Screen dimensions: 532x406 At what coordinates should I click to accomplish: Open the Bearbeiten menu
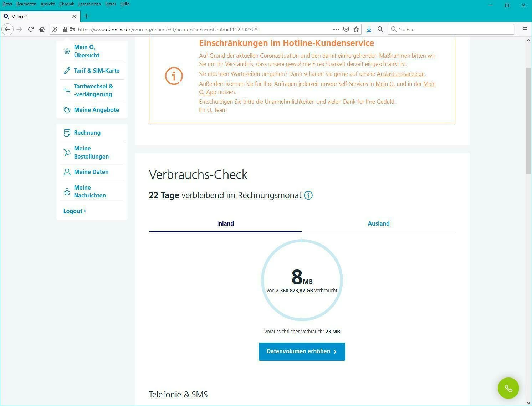point(26,4)
